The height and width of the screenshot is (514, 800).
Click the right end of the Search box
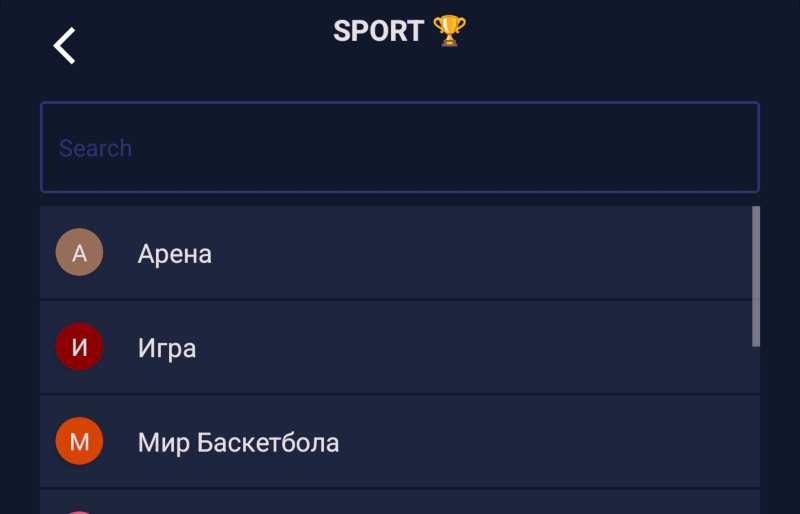720,147
